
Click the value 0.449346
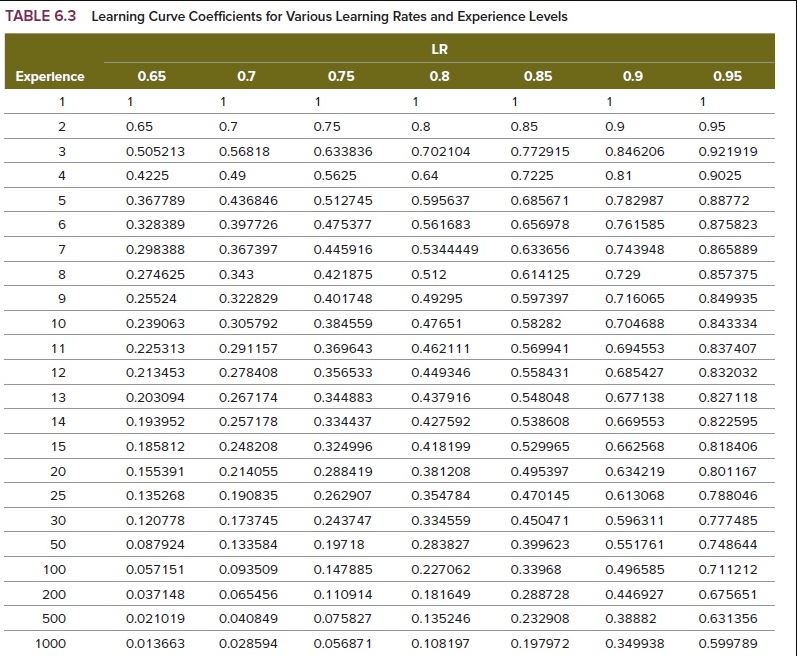point(441,373)
